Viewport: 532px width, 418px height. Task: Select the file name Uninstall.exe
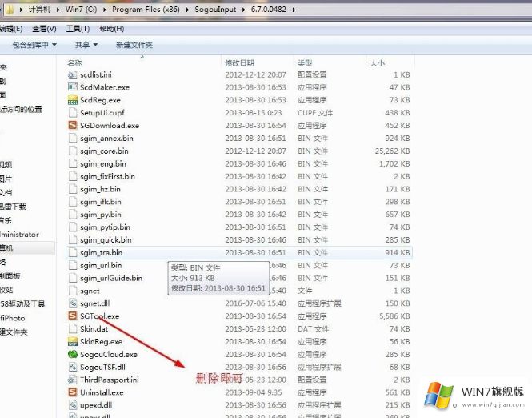tap(102, 392)
